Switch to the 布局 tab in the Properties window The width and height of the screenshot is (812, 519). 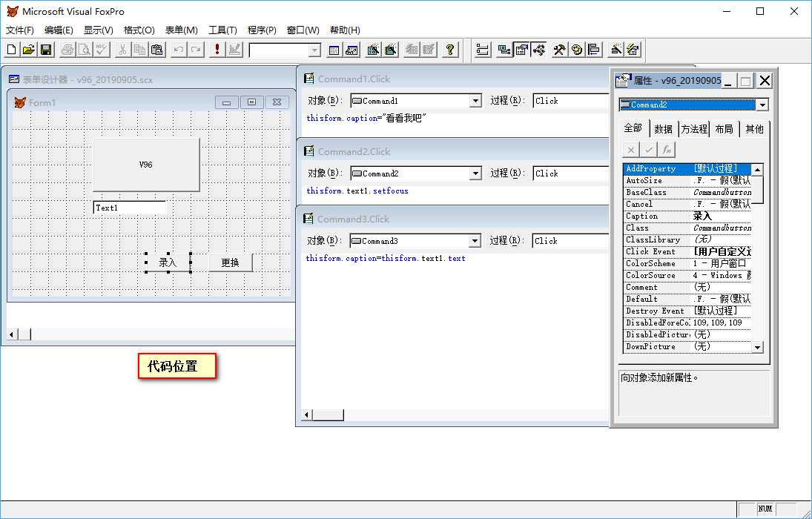(x=724, y=129)
